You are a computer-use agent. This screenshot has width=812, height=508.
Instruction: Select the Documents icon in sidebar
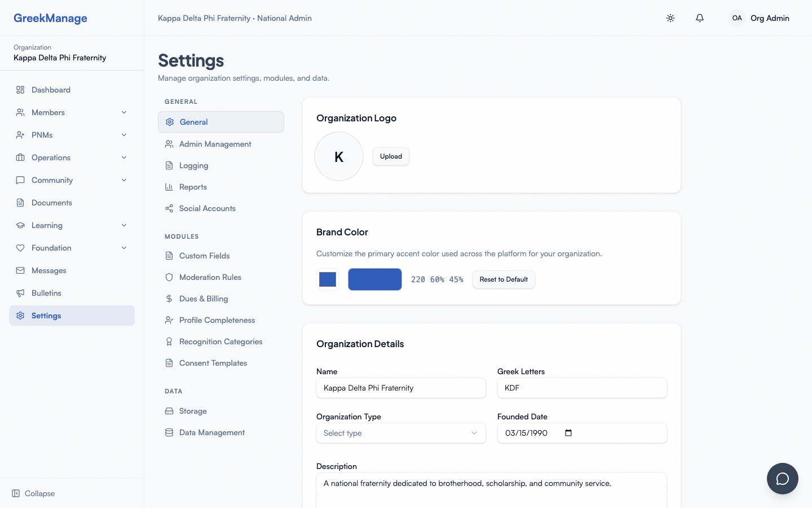tap(20, 203)
